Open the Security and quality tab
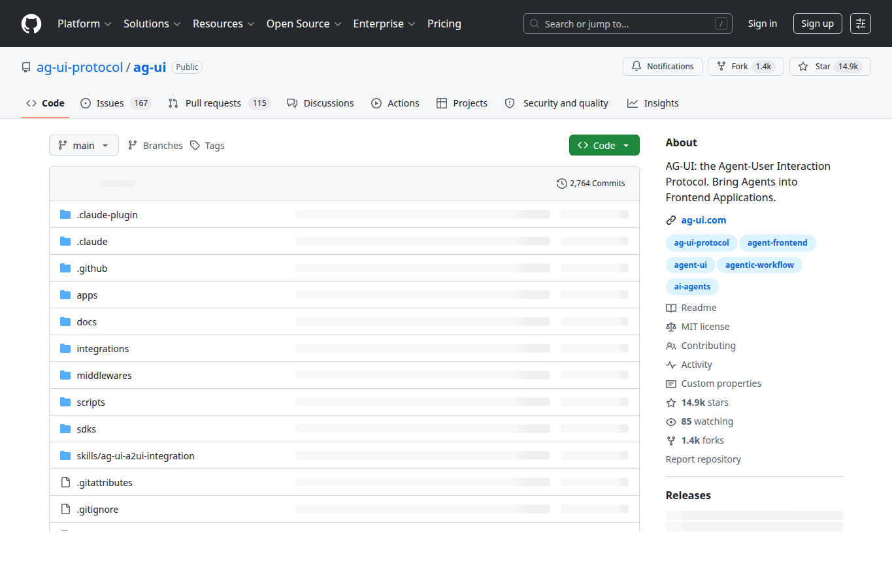Viewport: 892px width, 588px height. coord(557,103)
